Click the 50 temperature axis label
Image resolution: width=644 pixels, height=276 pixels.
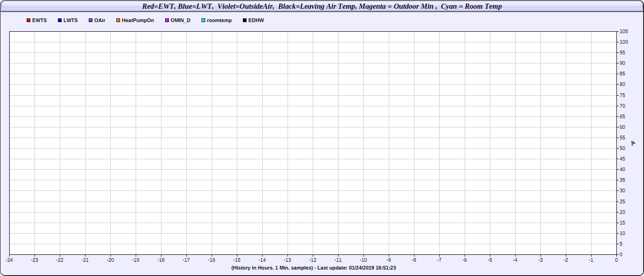tap(622, 148)
